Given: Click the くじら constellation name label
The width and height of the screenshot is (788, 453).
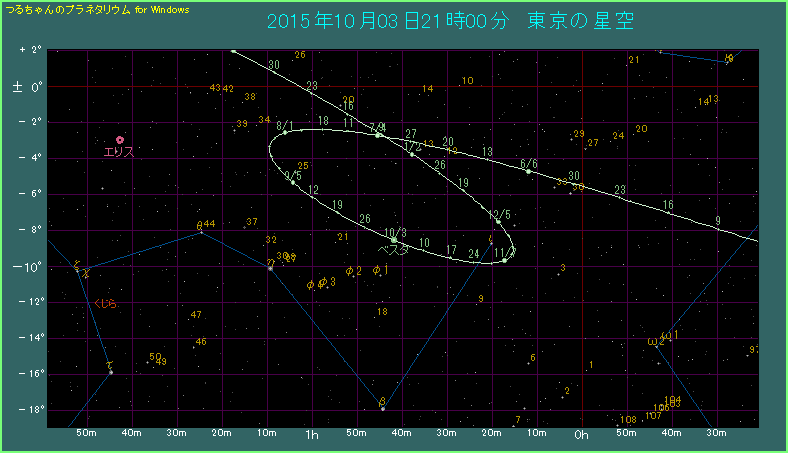Looking at the screenshot, I should click(105, 303).
